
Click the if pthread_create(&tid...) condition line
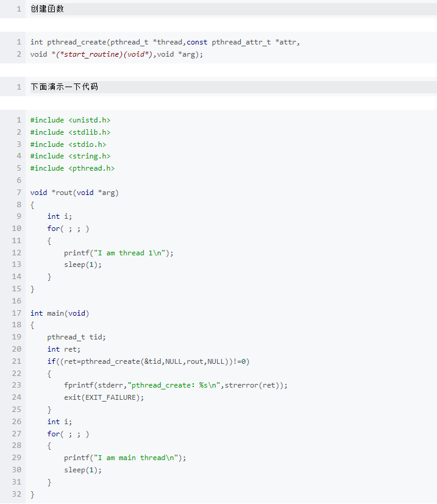pyautogui.click(x=148, y=361)
